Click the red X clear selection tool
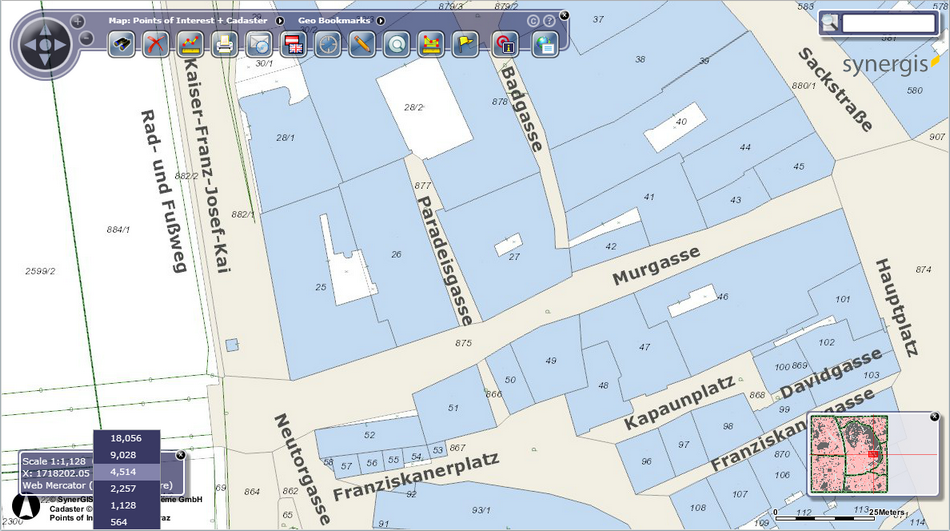Viewport: 950px width, 531px height. click(x=155, y=44)
